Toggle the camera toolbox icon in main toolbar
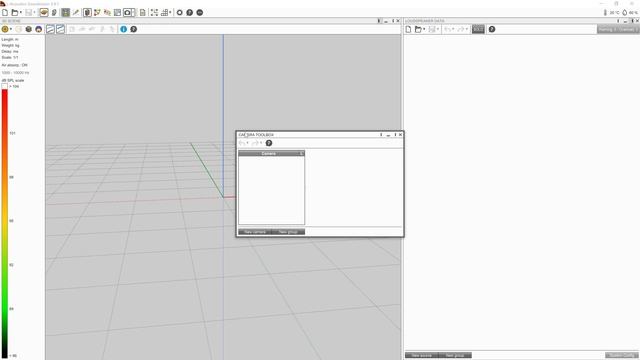The image size is (640, 360). point(128,13)
